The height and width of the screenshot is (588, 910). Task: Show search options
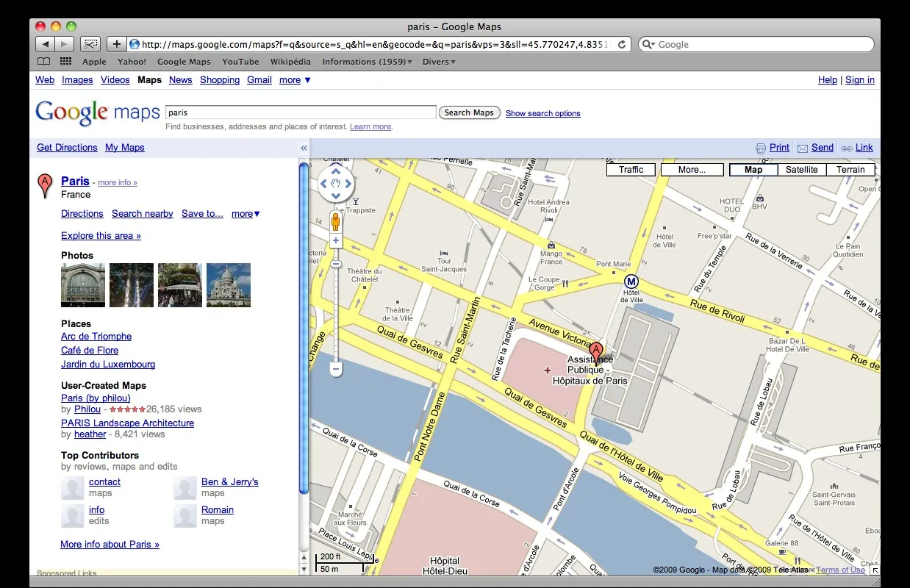coord(543,113)
